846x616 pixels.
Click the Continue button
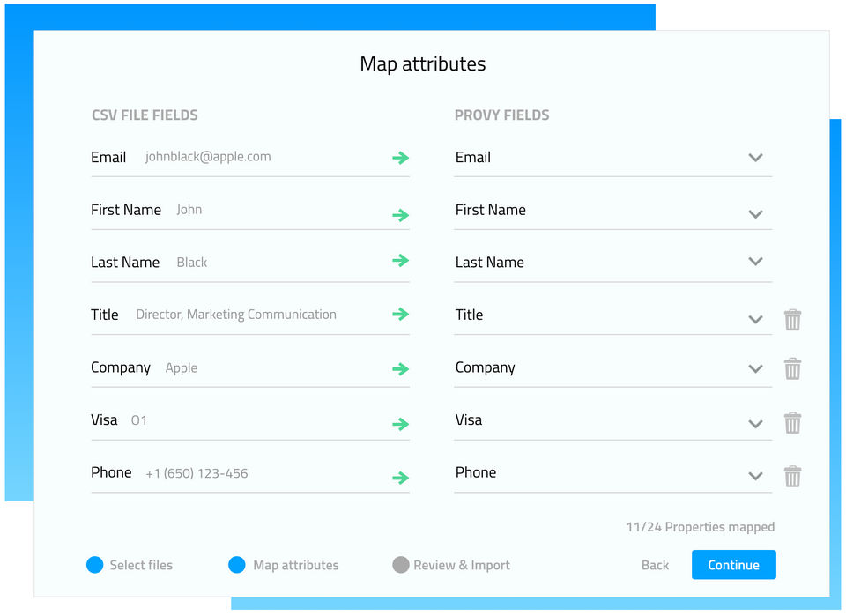point(734,565)
